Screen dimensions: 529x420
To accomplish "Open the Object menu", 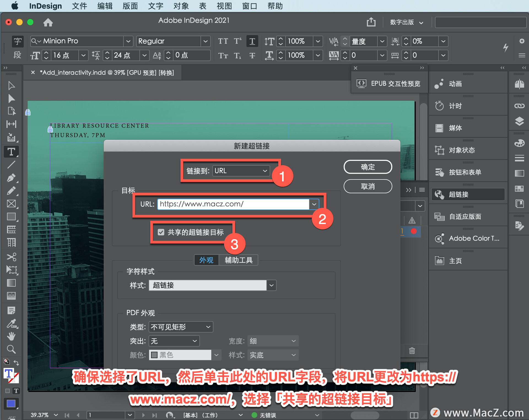I will tap(181, 6).
